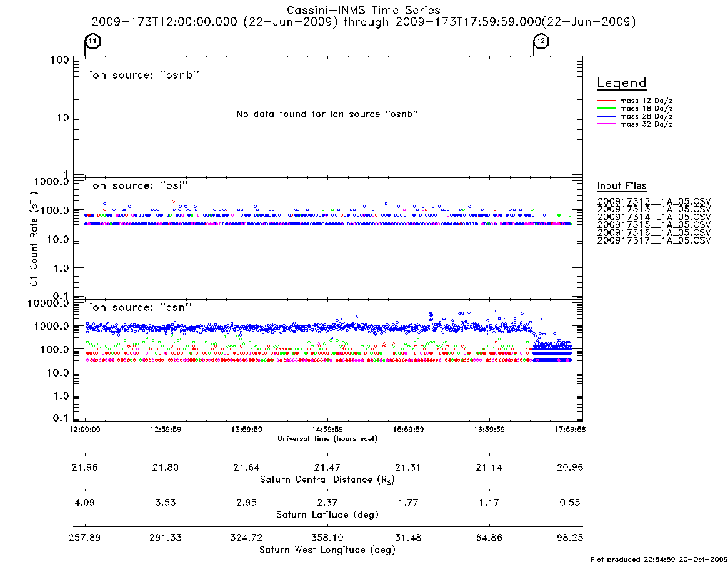This screenshot has height=562, width=728.
Task: Click the 'Plot produced' timestamp text
Action: 659,559
